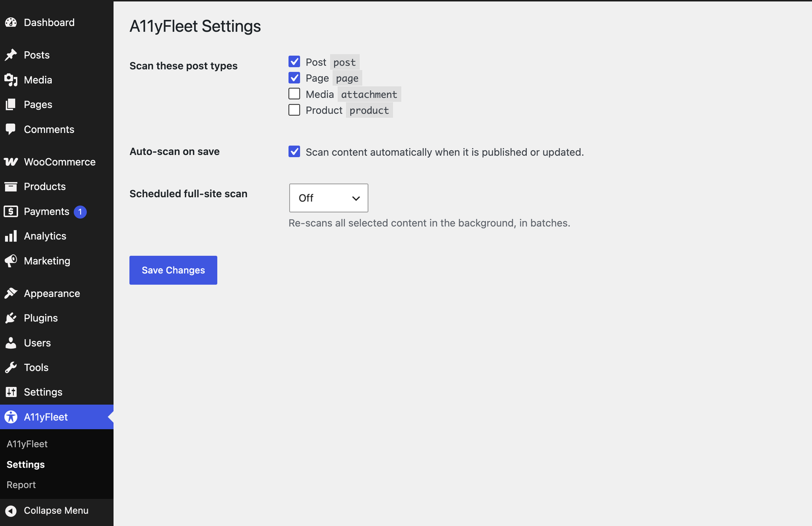Click the 'page' slug code text
Viewport: 812px width, 526px height.
tap(347, 78)
